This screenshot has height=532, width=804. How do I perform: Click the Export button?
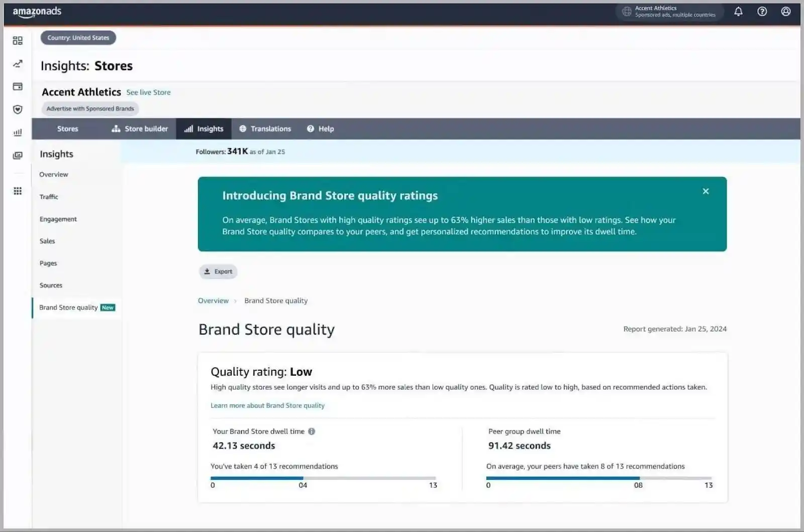[218, 272]
